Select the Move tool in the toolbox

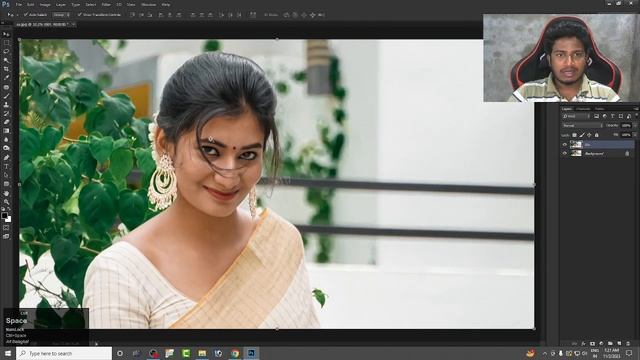tap(6, 34)
